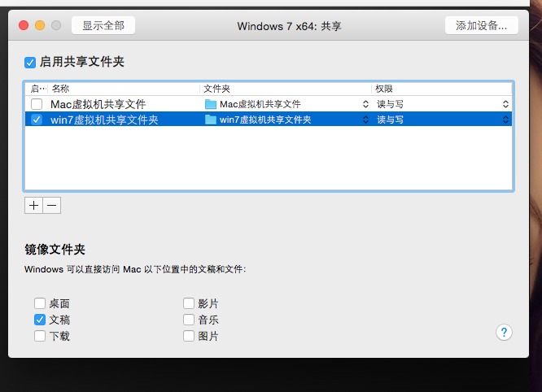Click the help question mark icon

coord(504,333)
